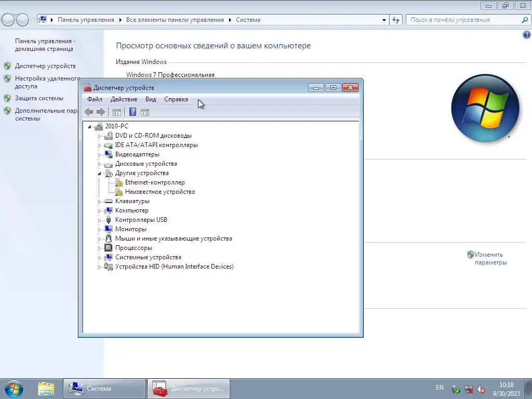
Task: Click the Видеоадаптеры display adapter icon
Action: (109, 154)
